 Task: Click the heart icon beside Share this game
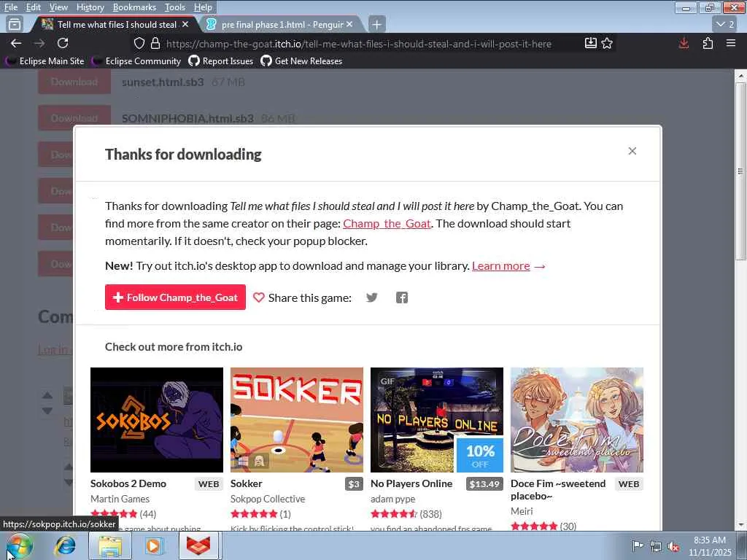point(258,297)
